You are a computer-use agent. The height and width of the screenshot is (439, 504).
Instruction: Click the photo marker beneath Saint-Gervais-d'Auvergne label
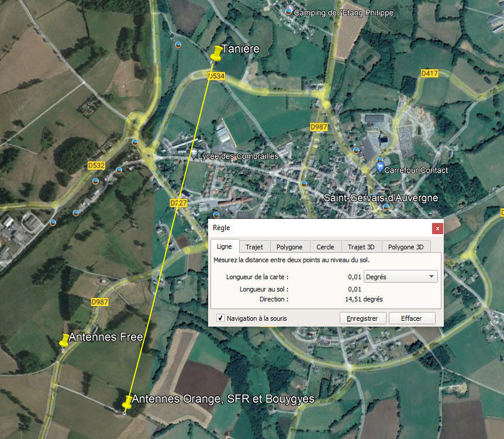(386, 207)
